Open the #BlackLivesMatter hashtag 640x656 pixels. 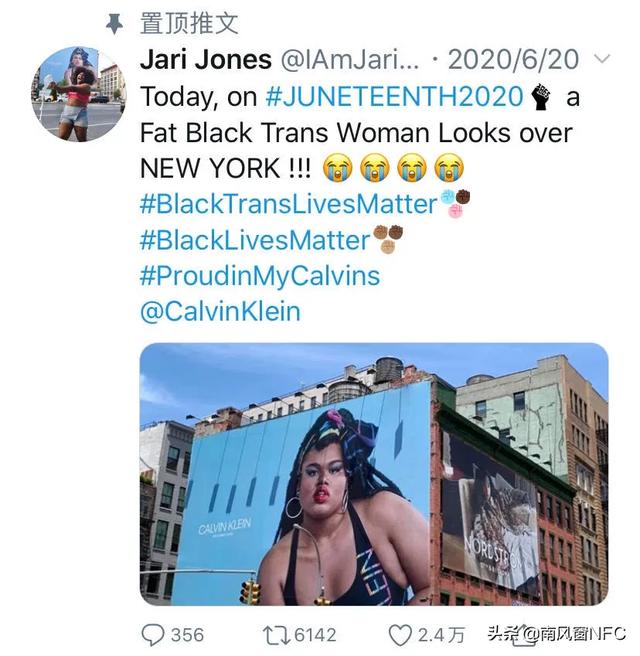point(255,240)
